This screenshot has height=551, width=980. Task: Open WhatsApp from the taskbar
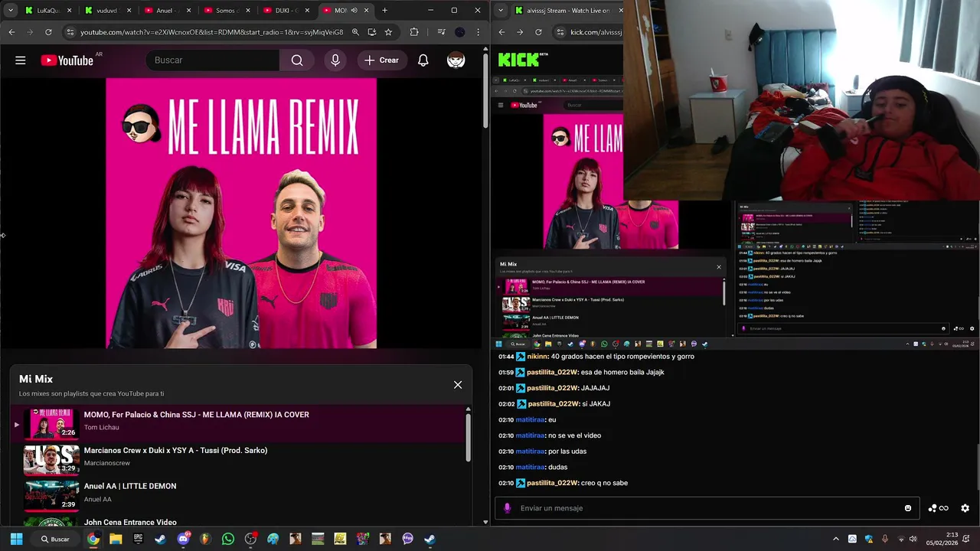tap(228, 539)
